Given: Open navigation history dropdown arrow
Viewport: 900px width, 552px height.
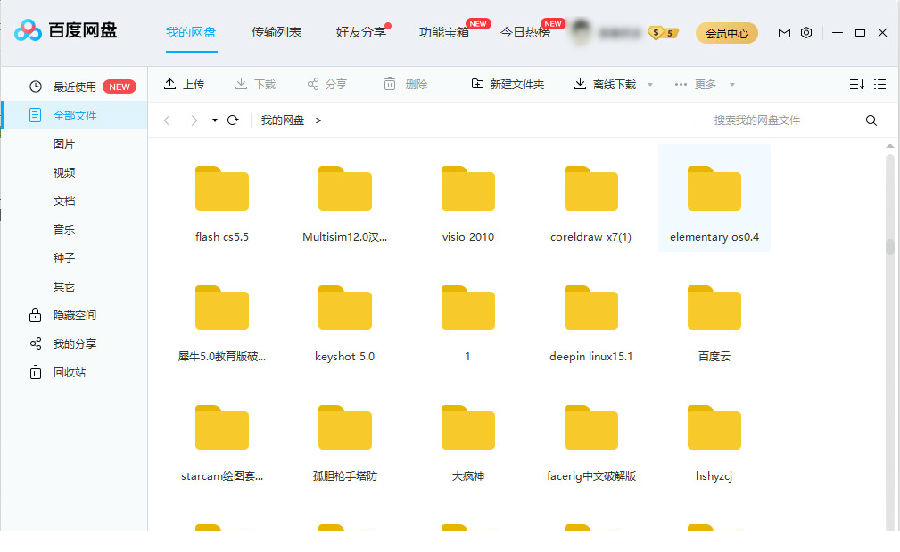Looking at the screenshot, I should tap(215, 120).
